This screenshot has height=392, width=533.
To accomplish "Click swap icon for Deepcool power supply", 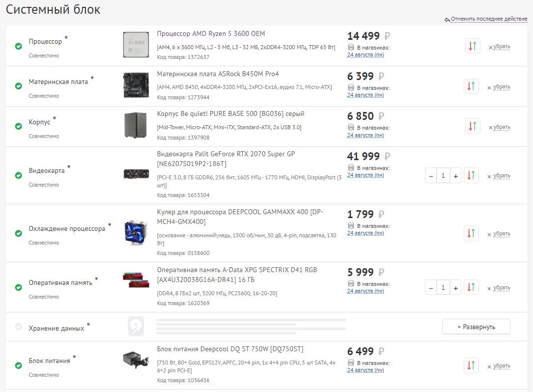I will (471, 365).
